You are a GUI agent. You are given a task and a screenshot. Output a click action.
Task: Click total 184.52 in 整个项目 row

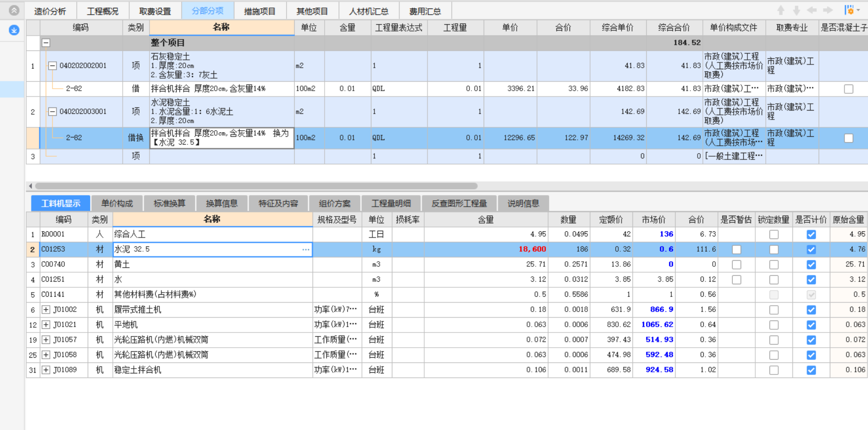[x=687, y=43]
